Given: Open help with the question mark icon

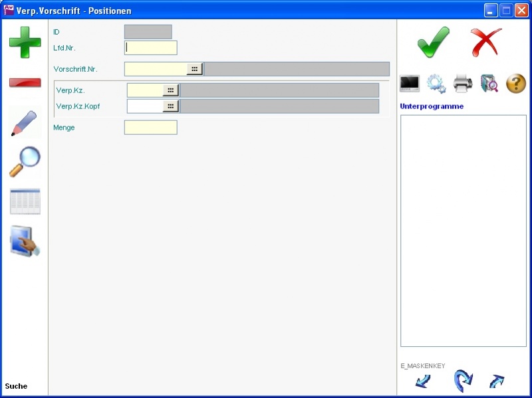Looking at the screenshot, I should tap(516, 84).
